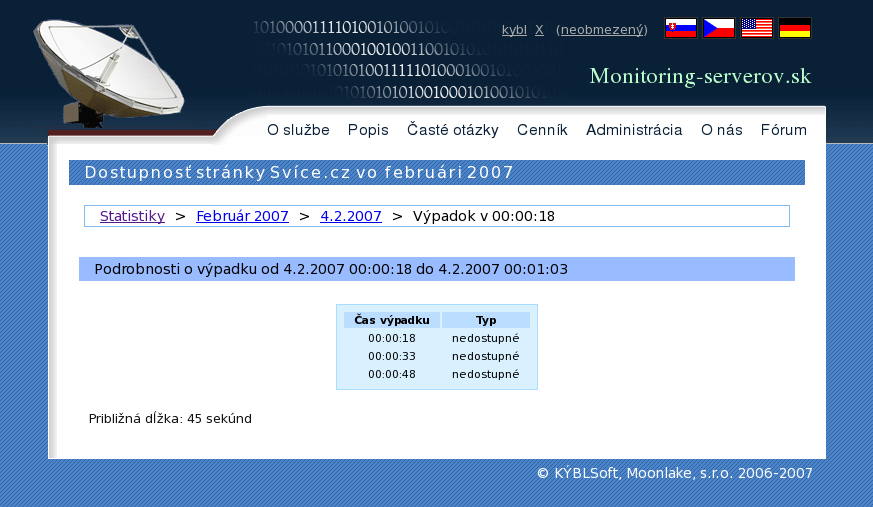Open the Administrácia section
Screen dimensions: 873x507
tap(634, 130)
